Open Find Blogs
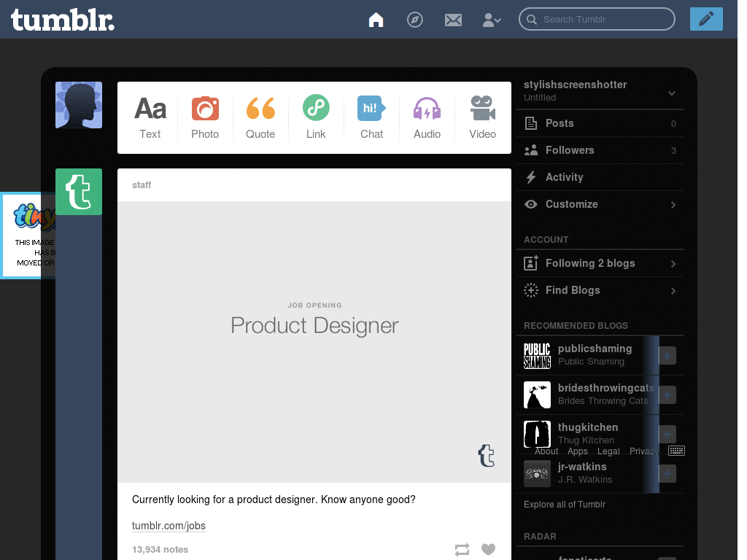 (x=600, y=290)
